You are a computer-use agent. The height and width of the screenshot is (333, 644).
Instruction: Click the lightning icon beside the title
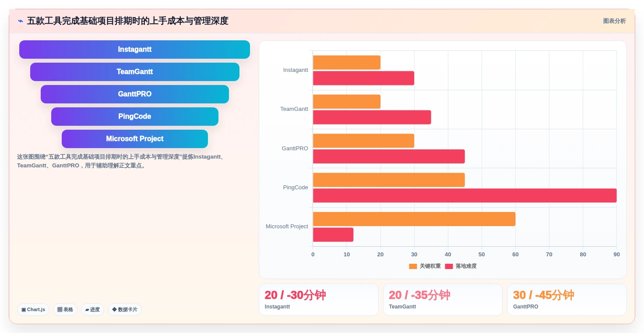pos(20,21)
